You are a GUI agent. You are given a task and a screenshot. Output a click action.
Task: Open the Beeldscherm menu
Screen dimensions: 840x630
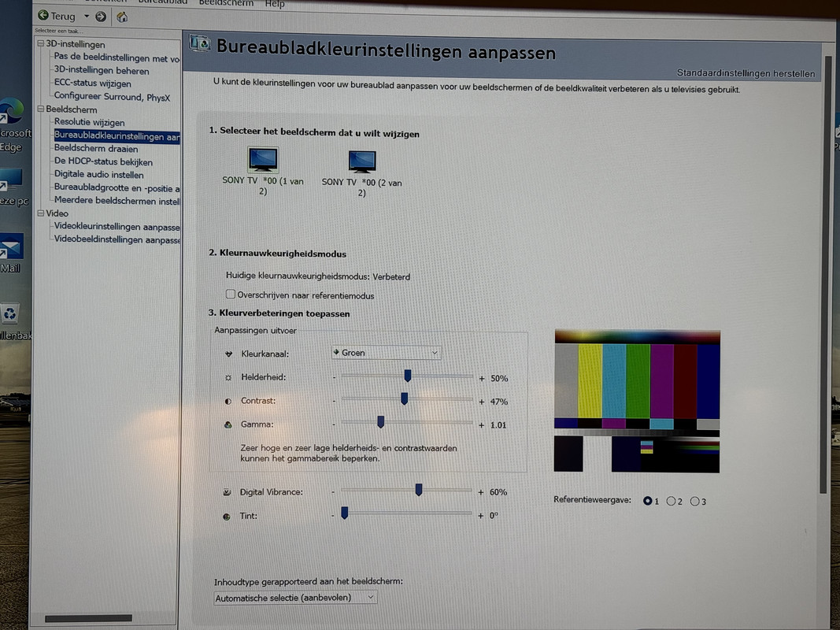click(x=226, y=2)
